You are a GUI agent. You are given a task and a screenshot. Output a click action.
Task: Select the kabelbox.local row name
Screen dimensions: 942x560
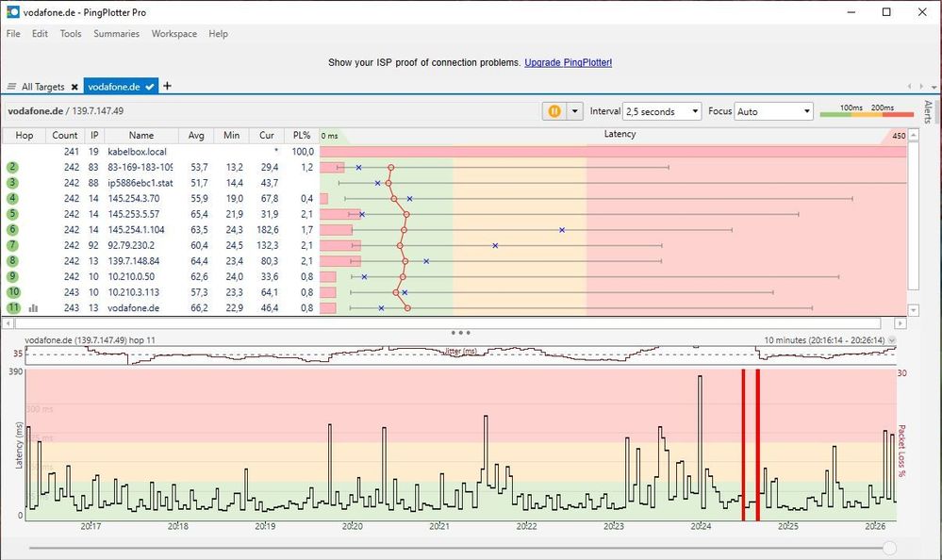click(137, 152)
